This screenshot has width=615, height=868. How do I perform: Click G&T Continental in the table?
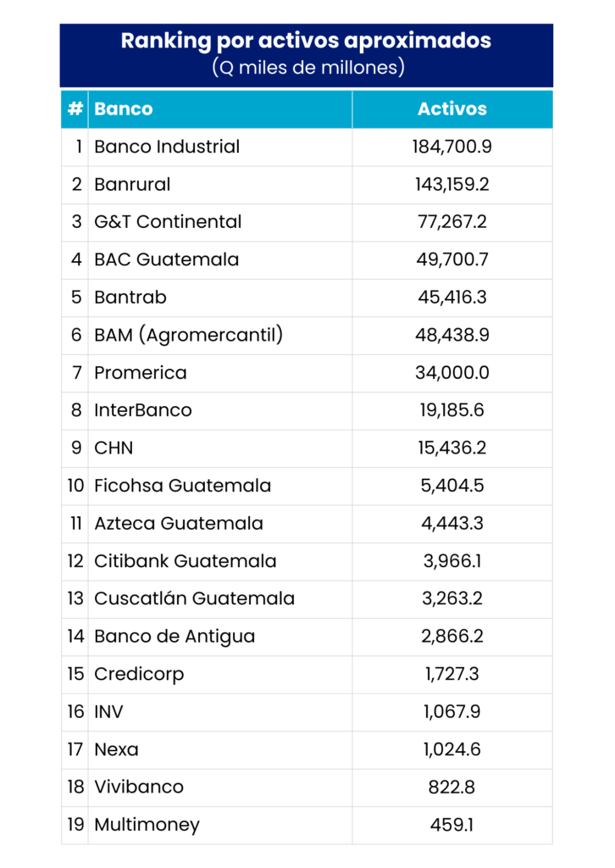(168, 222)
